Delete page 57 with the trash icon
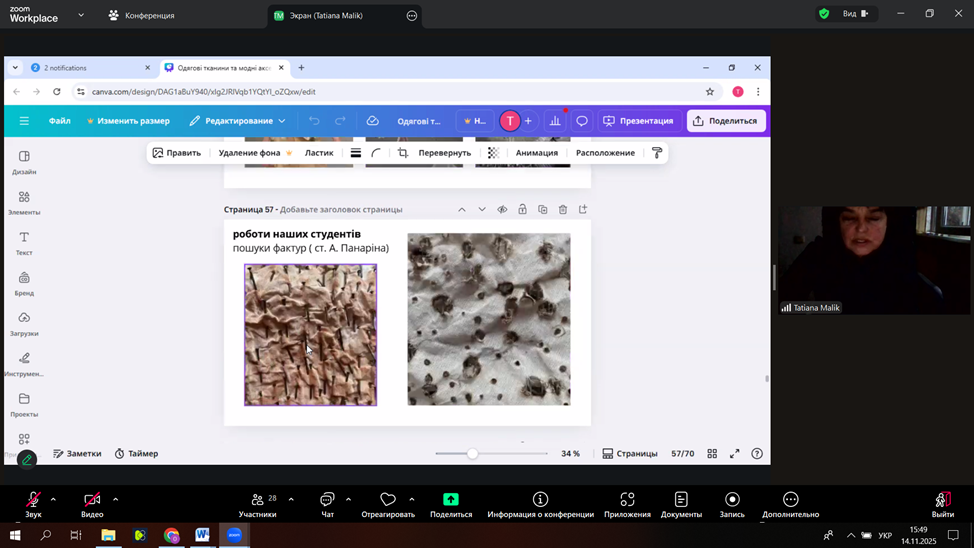This screenshot has height=548, width=974. click(563, 210)
